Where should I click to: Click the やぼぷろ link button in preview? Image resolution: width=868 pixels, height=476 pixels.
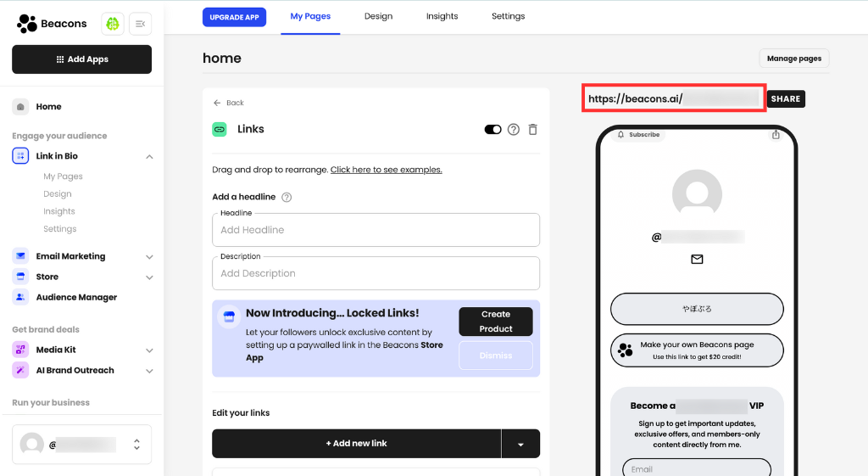click(697, 309)
